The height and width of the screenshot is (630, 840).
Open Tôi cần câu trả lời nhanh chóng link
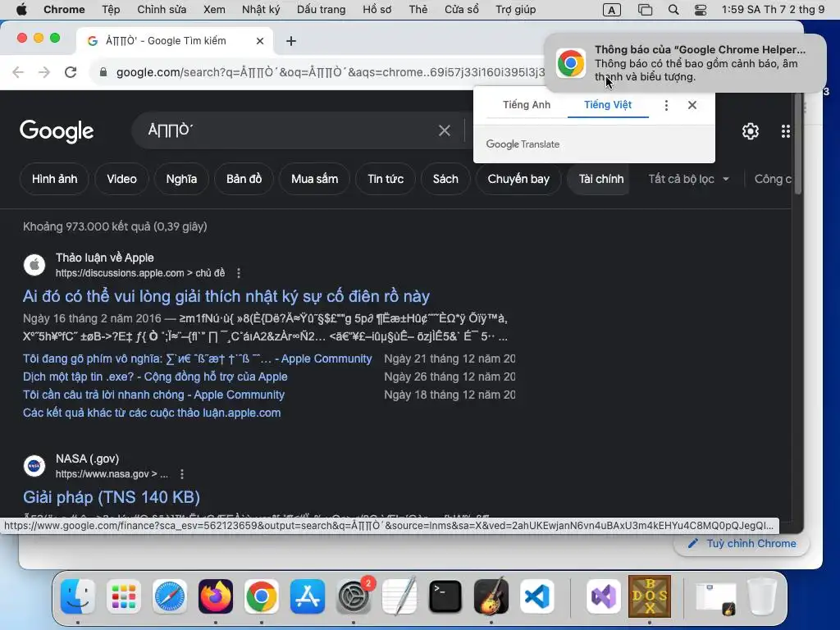(x=153, y=395)
